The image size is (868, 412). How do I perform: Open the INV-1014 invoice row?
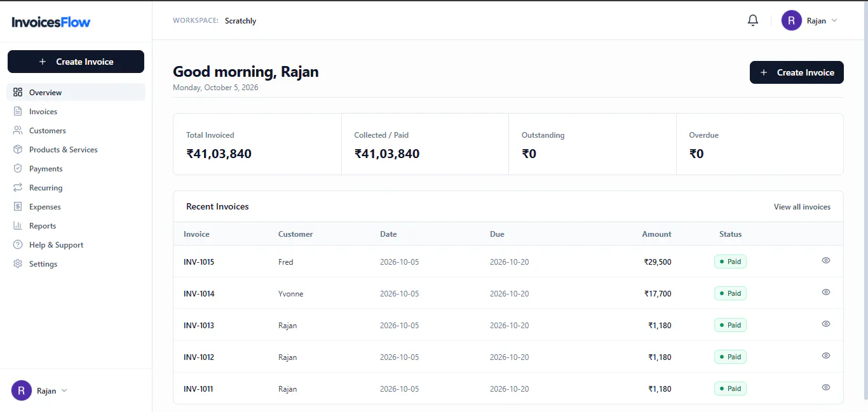click(508, 293)
